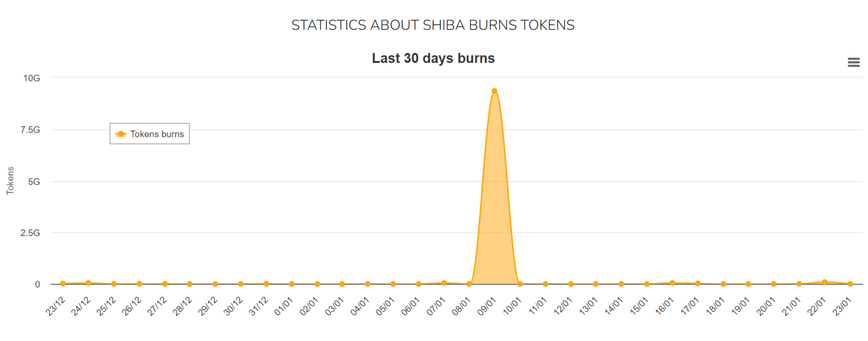Viewport: 868px width, 341px height.
Task: Click the shaded area under the 09/01 spike
Action: 494,215
